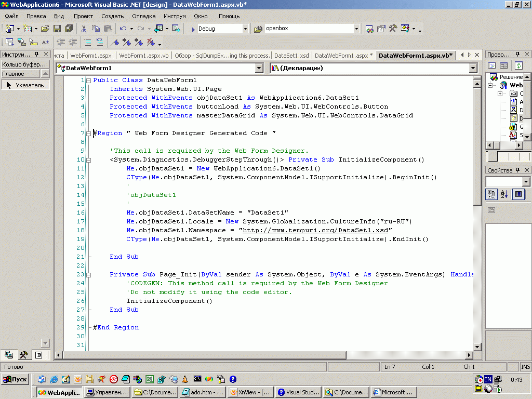
Task: Collapse the Public Class DataWebForm1 outline block
Action: pyautogui.click(x=88, y=81)
